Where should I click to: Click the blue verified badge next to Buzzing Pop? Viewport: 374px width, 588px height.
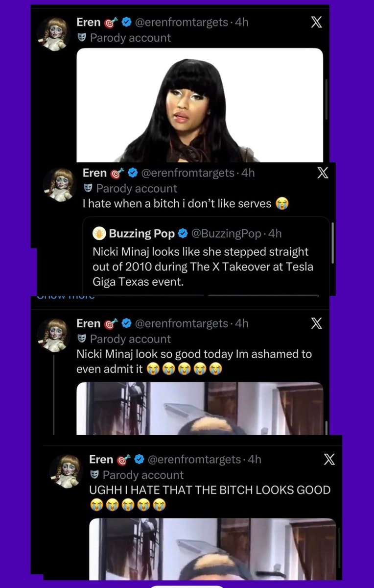(x=183, y=233)
